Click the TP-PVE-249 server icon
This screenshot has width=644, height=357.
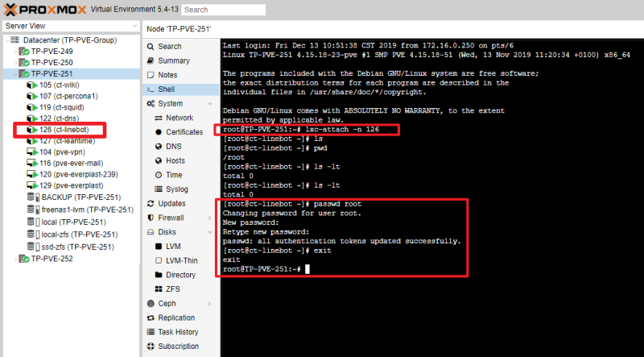tap(25, 52)
